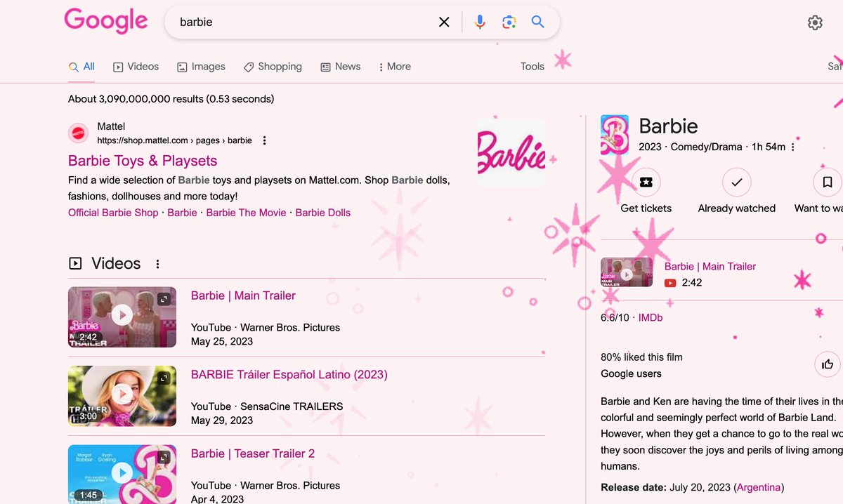Open the settings gear icon
Viewport: 843px width, 504px height.
click(815, 22)
